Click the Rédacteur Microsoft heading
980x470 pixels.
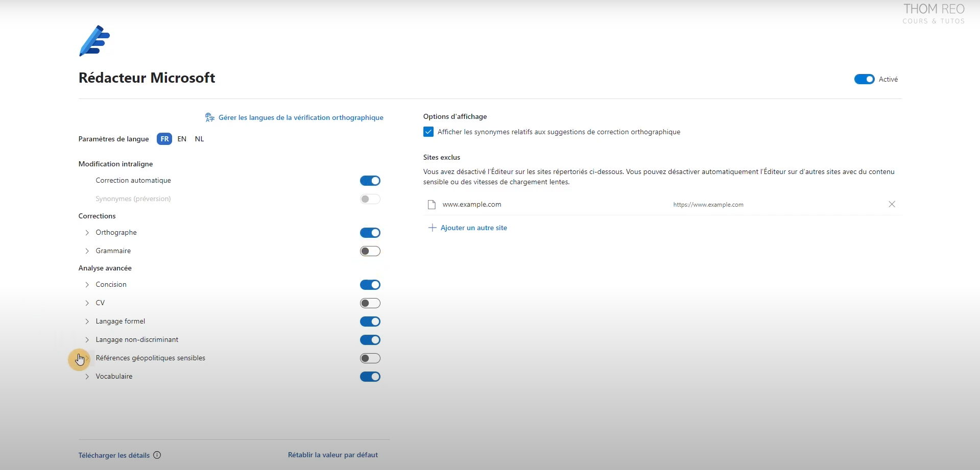(x=147, y=78)
